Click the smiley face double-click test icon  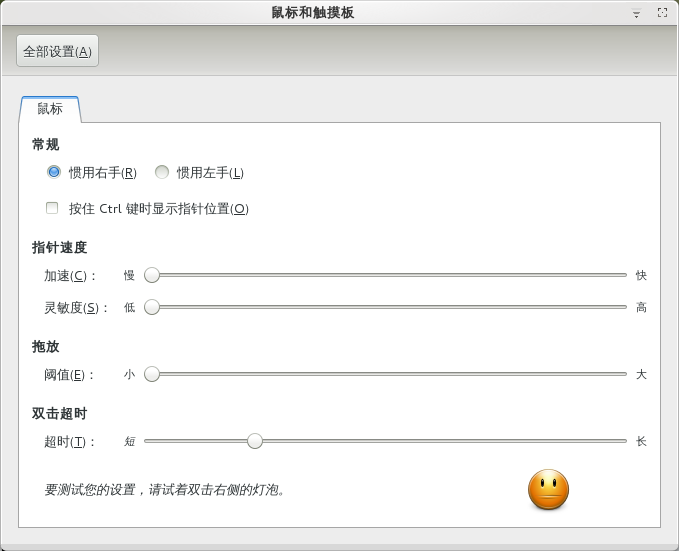pyautogui.click(x=548, y=489)
